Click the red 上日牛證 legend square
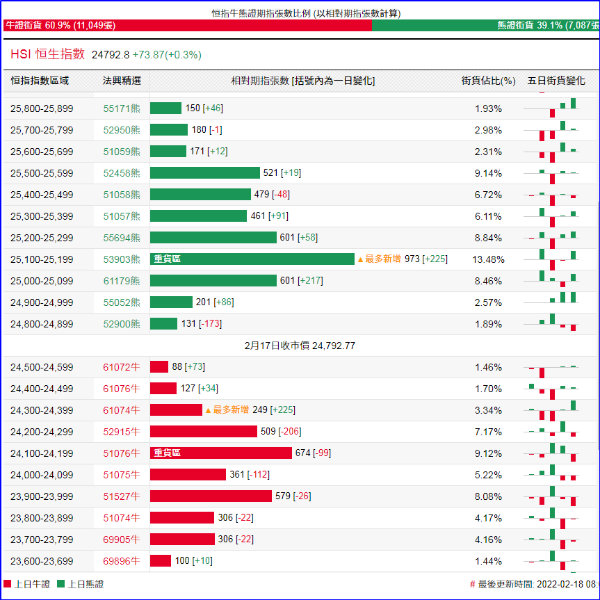 (8, 584)
